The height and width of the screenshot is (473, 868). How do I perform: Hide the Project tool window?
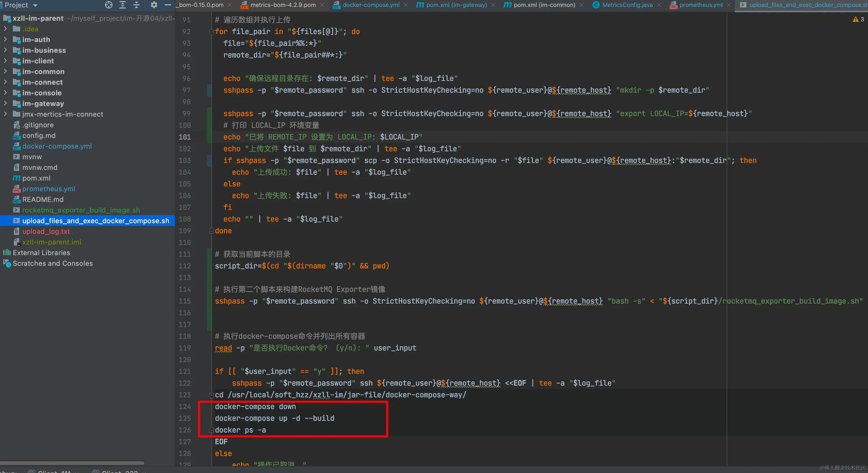tap(167, 5)
